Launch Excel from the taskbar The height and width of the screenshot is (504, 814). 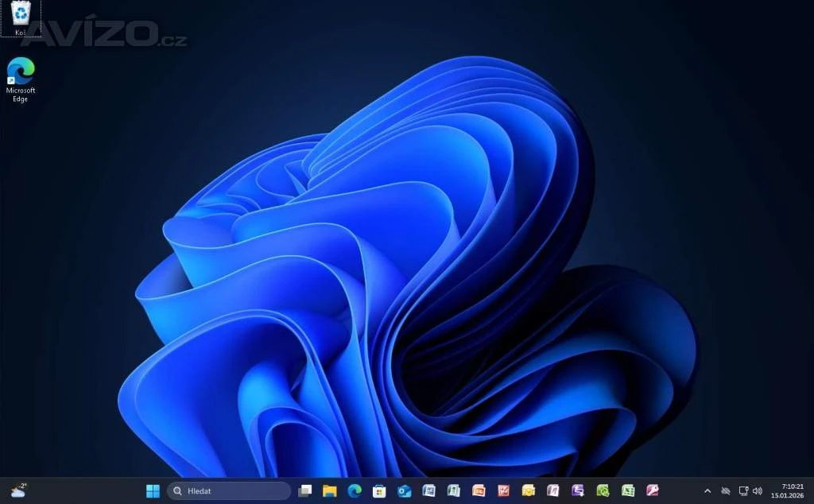pyautogui.click(x=627, y=491)
